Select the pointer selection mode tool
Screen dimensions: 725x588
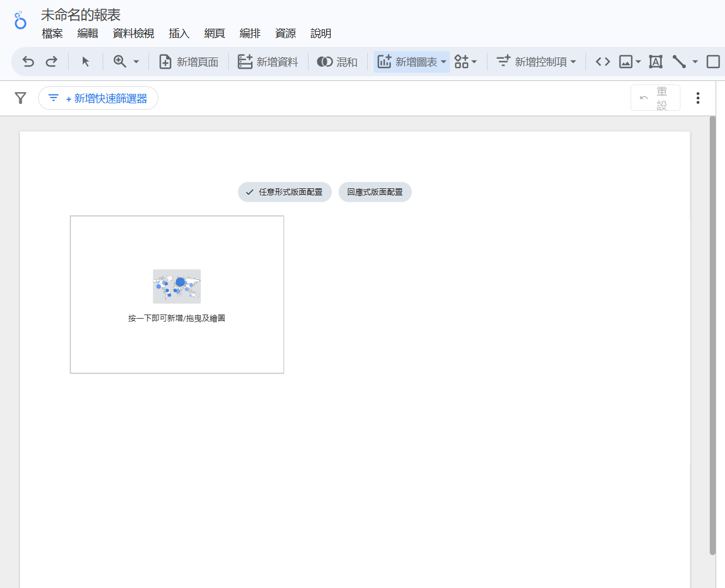86,62
